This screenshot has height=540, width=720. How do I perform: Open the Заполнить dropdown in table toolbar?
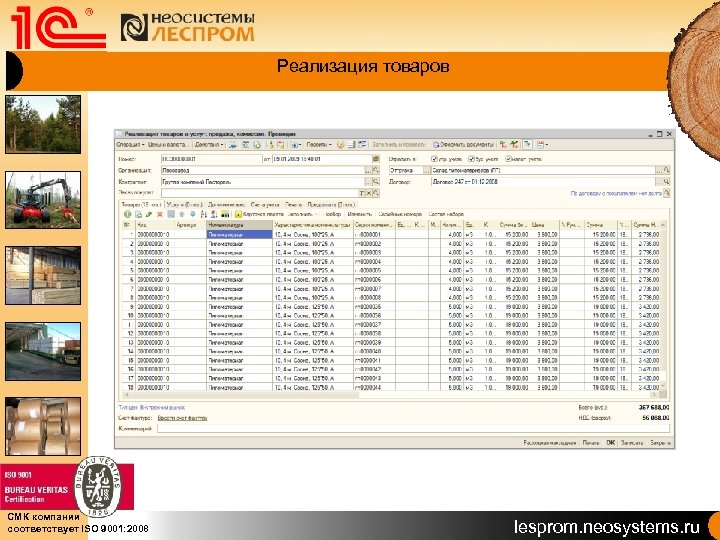(x=302, y=214)
